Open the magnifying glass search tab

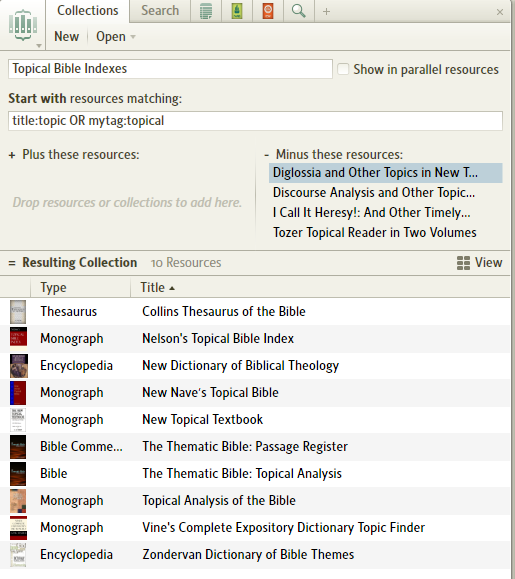pyautogui.click(x=299, y=11)
